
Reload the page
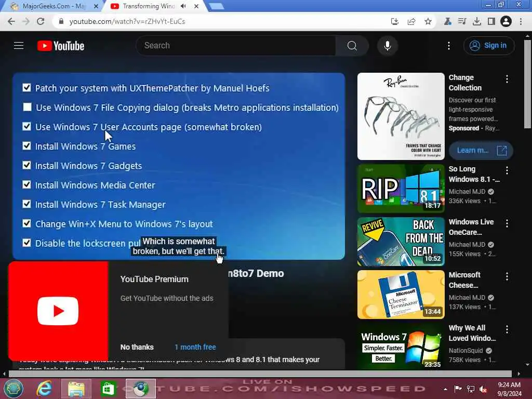(41, 21)
